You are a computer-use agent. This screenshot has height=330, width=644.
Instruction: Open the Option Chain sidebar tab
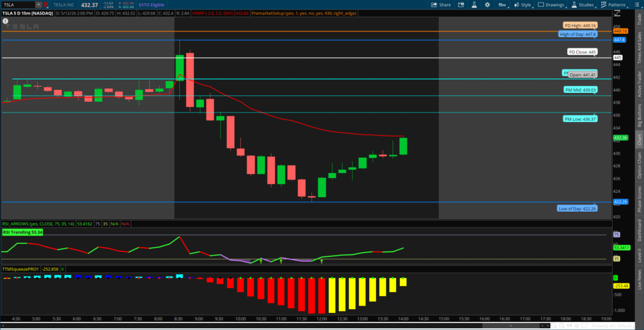pos(639,165)
